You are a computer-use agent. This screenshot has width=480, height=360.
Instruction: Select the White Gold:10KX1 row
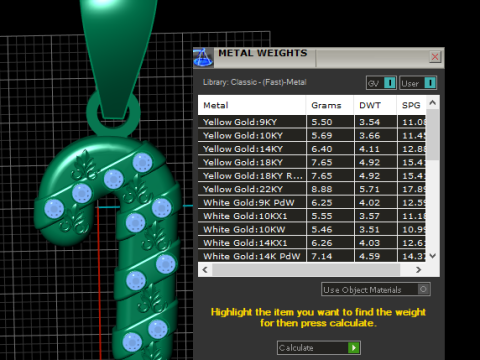click(x=312, y=216)
